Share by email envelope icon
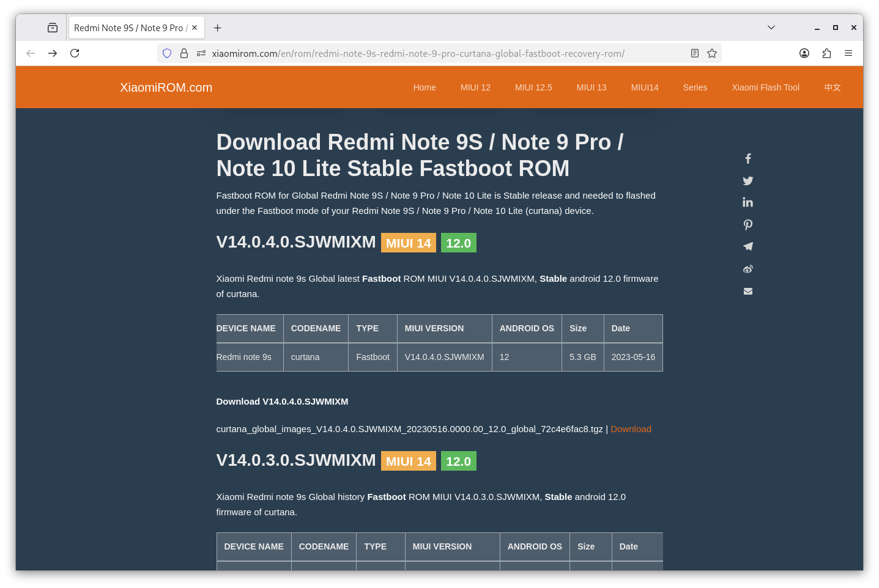The width and height of the screenshot is (879, 588). pyautogui.click(x=747, y=291)
